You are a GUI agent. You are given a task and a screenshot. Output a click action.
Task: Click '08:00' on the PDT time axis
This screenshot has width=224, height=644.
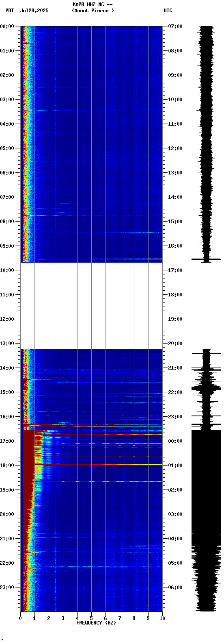point(7,222)
